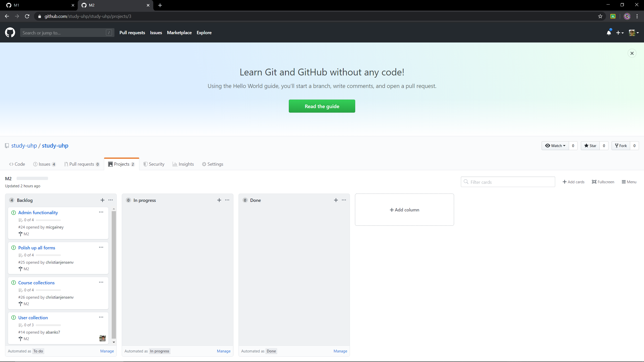Add a note to In progress column
The height and width of the screenshot is (362, 644).
click(219, 200)
